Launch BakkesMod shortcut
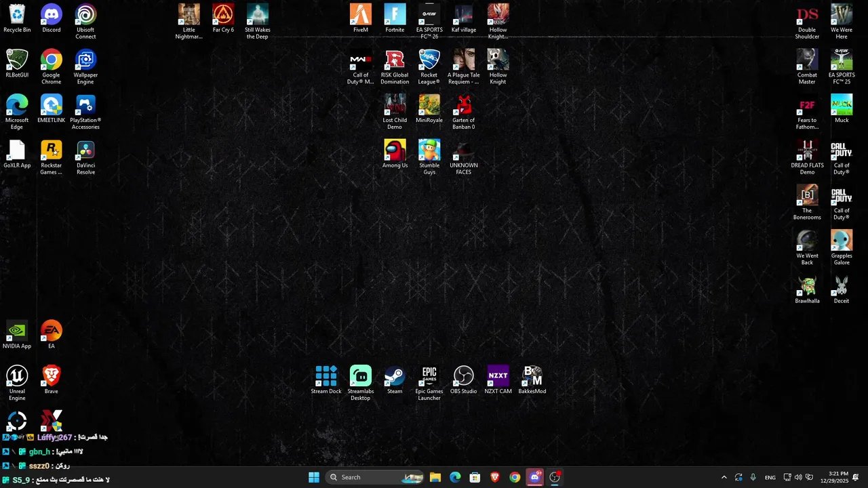Viewport: 868px width, 488px height. pos(532,380)
